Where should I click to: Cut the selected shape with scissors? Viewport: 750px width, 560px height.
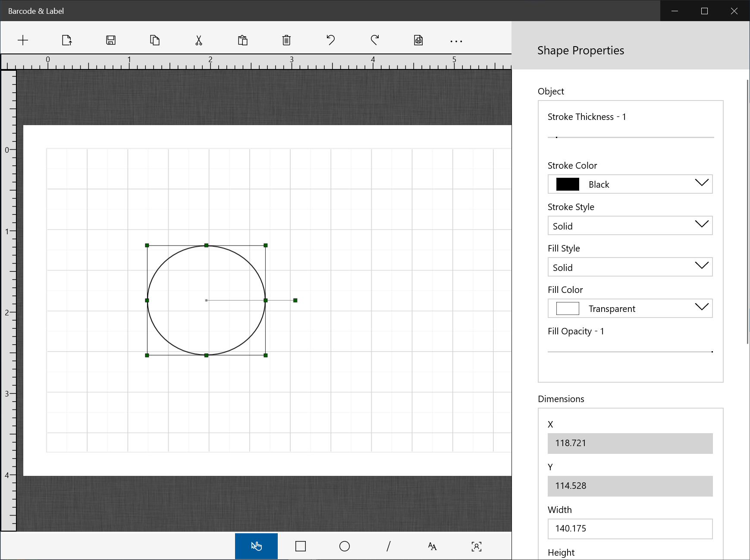[x=199, y=41]
